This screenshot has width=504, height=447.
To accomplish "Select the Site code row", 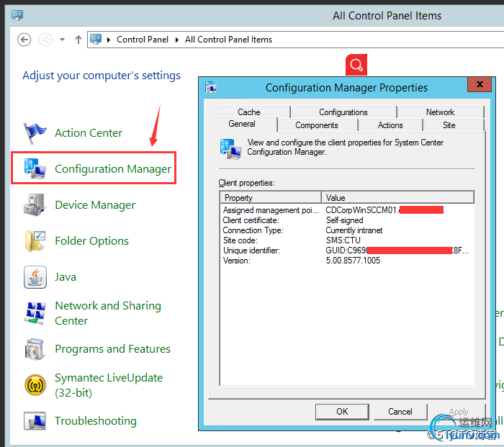I will coord(347,240).
